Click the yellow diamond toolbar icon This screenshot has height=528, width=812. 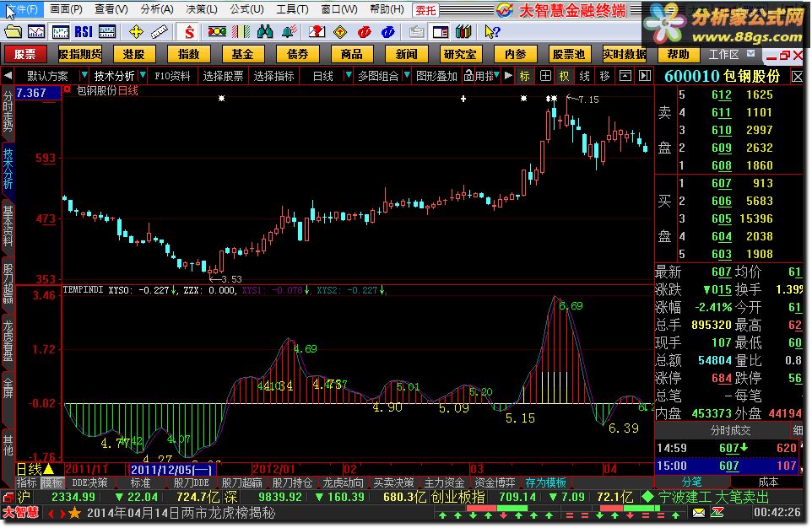(x=340, y=32)
